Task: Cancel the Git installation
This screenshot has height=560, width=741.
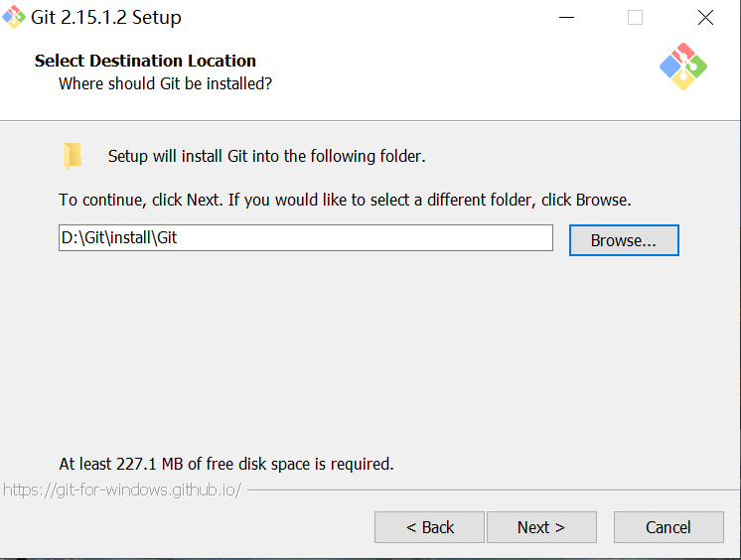Action: [668, 527]
